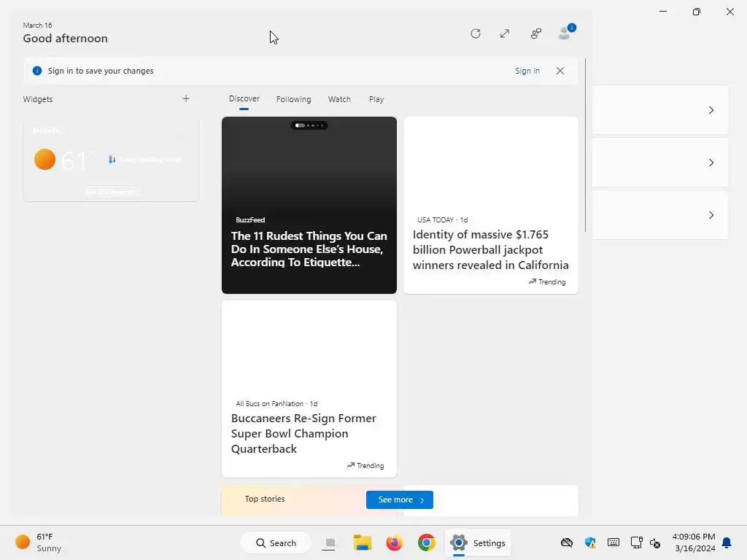747x560 pixels.
Task: Open the Powerball jackpot winners article
Action: coord(491,205)
